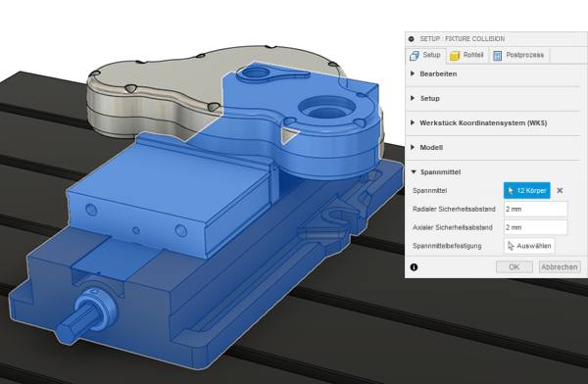Click the Spannmittel field label
588x384 pixels.
pyautogui.click(x=430, y=190)
